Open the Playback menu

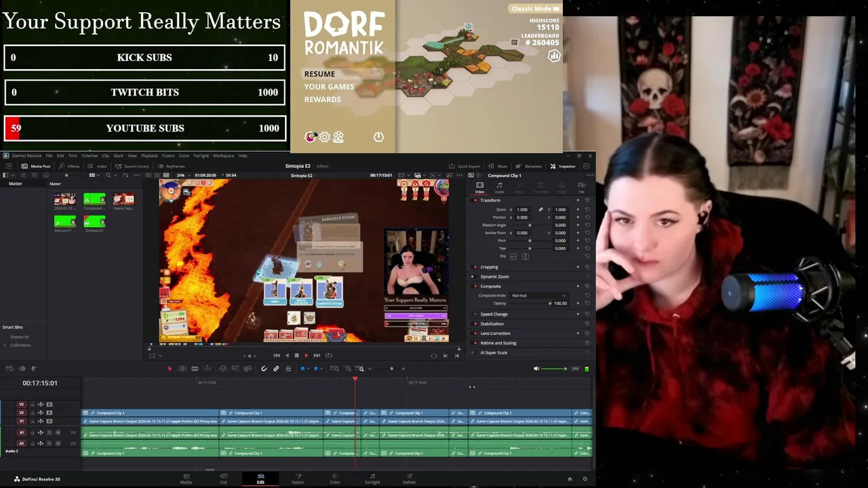pyautogui.click(x=149, y=156)
